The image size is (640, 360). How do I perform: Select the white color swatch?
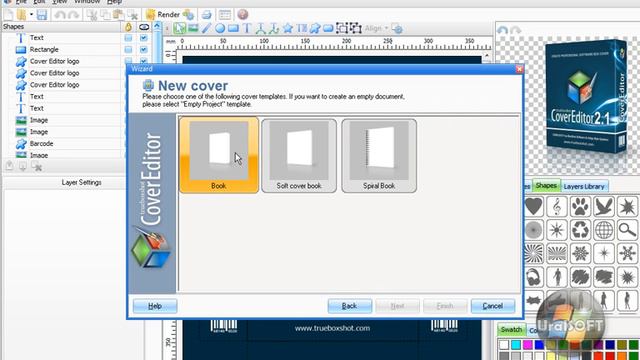[504, 344]
